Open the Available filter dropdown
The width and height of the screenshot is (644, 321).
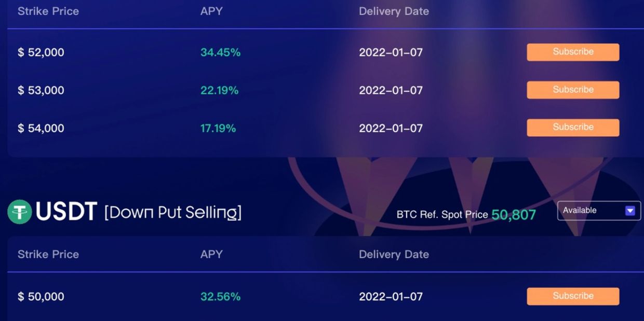[x=598, y=211]
